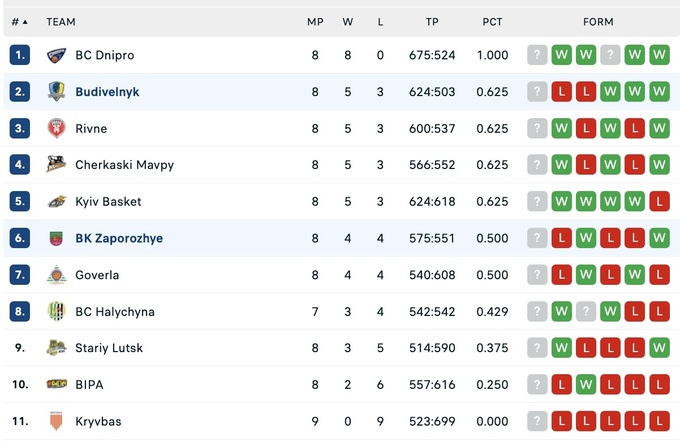
Task: Click the FORM column header
Action: [x=598, y=21]
